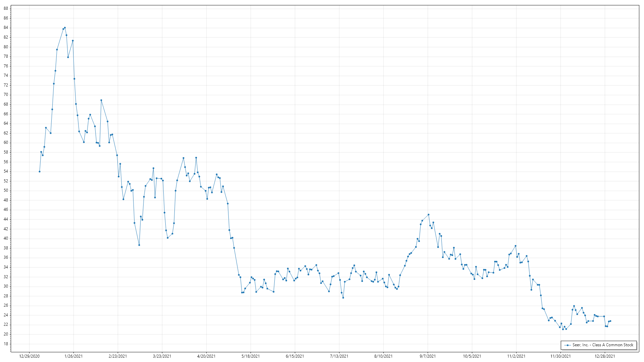Click the March low point near 38.7
This screenshot has width=644, height=362.
click(x=139, y=245)
